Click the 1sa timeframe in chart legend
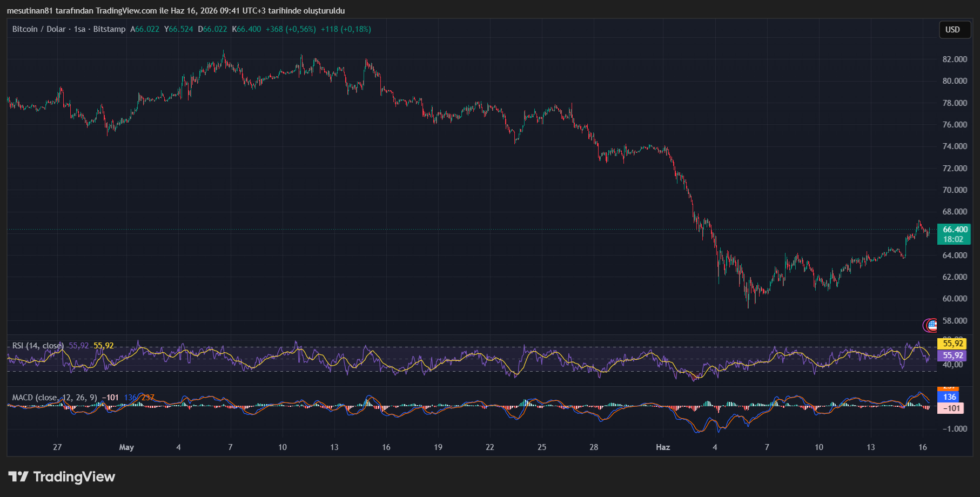 tap(79, 29)
